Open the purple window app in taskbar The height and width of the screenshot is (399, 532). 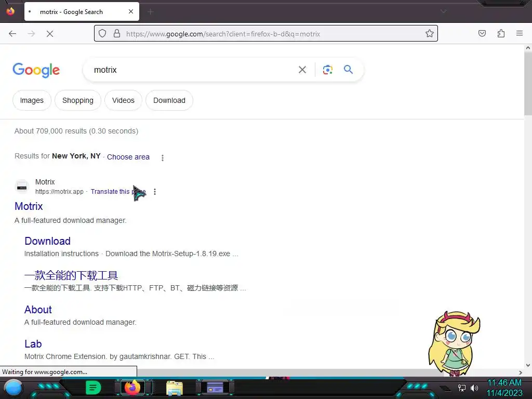pos(215,388)
